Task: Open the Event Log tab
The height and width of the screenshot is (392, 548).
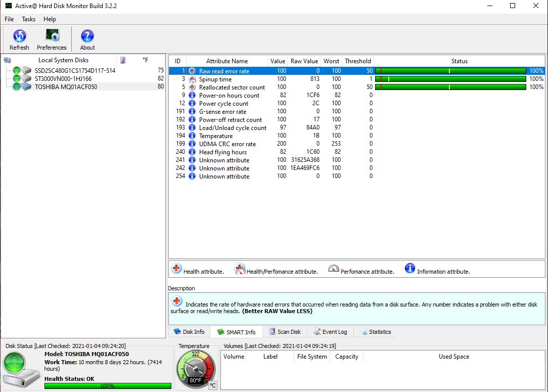Action: (330, 332)
